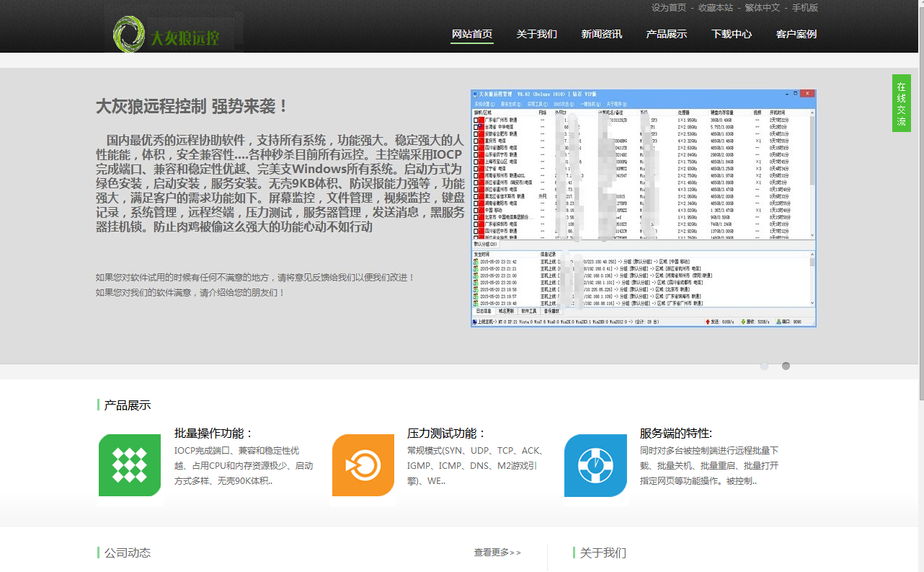Click the 端口 port icon in the status bar
This screenshot has width=924, height=572.
[779, 322]
